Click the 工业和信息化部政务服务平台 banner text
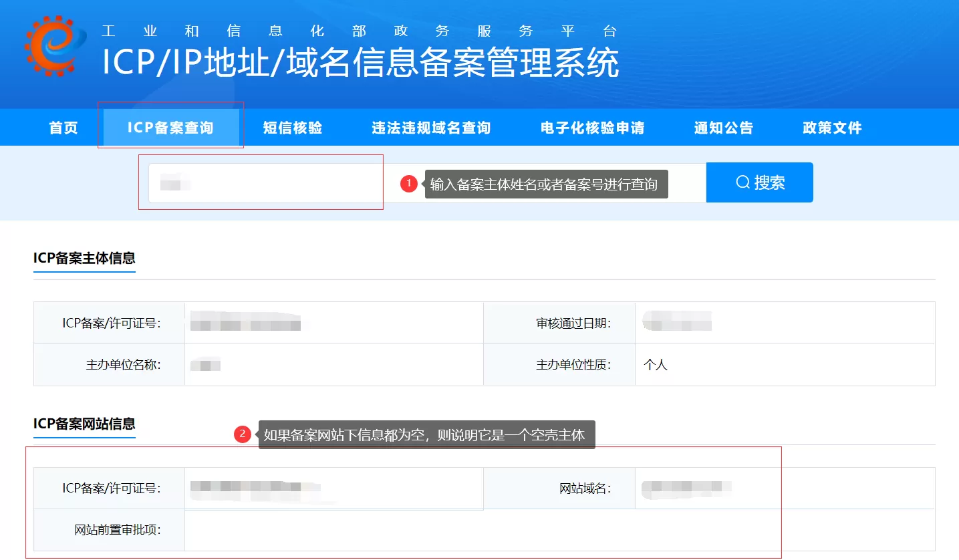The image size is (959, 560). point(358,30)
